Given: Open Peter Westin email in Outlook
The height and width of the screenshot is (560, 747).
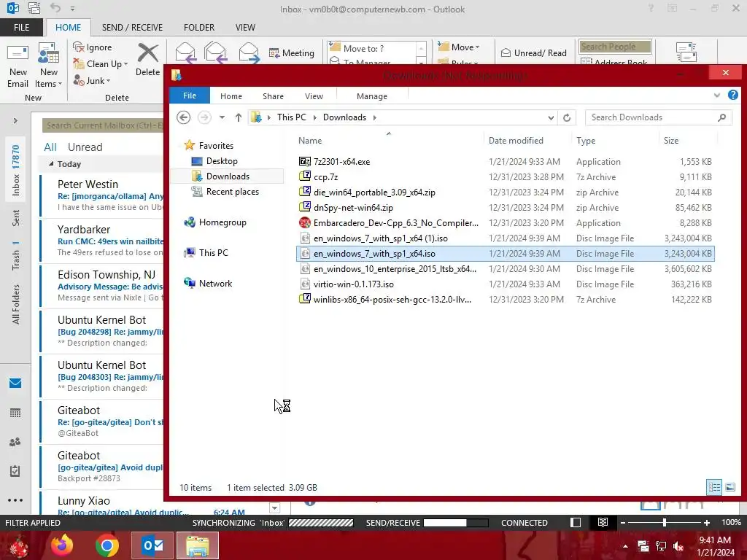Looking at the screenshot, I should [x=102, y=195].
